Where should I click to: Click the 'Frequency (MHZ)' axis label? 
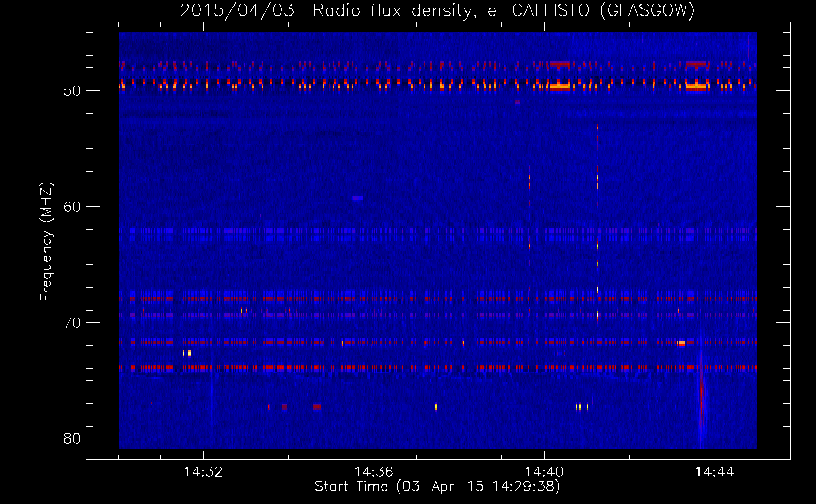(x=46, y=242)
